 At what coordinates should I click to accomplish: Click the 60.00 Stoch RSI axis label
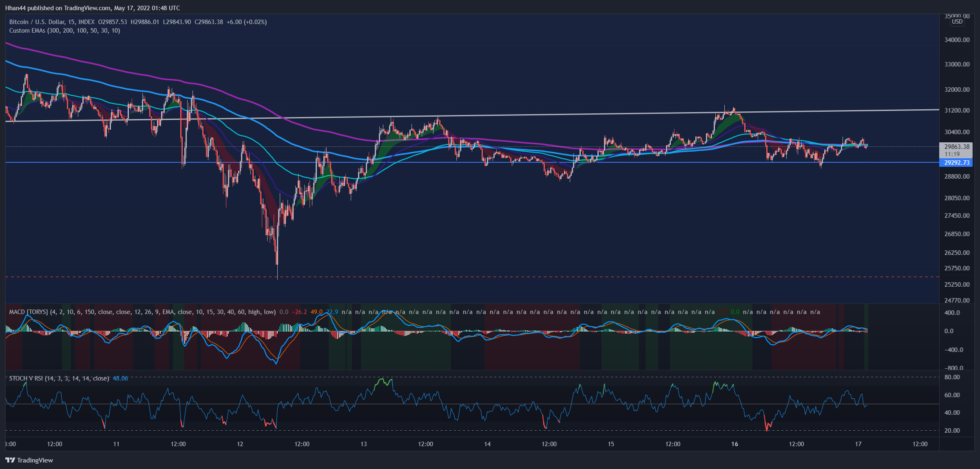[x=952, y=395]
